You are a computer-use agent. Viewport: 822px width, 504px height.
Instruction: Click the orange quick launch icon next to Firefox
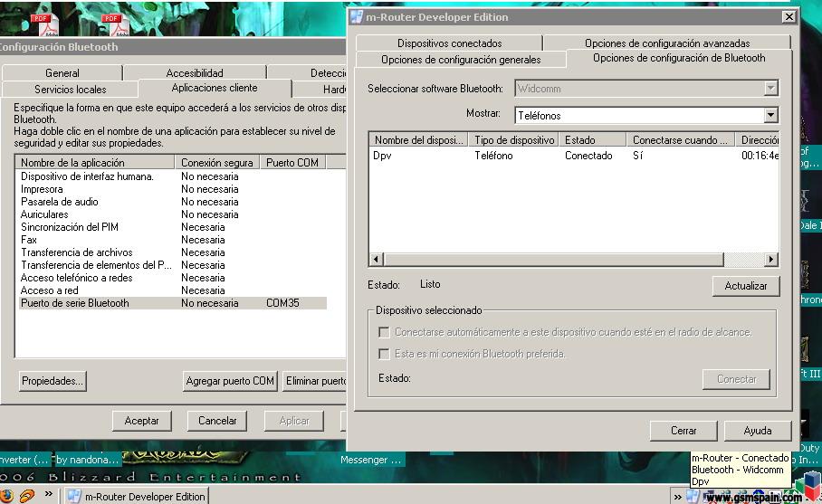[28, 496]
